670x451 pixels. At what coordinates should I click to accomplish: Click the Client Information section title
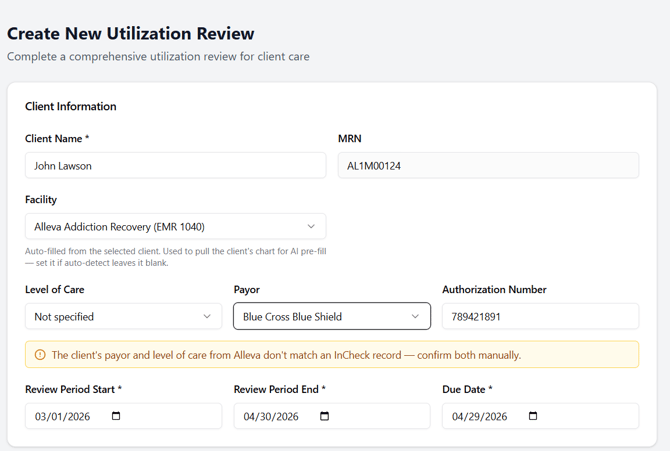pos(71,106)
